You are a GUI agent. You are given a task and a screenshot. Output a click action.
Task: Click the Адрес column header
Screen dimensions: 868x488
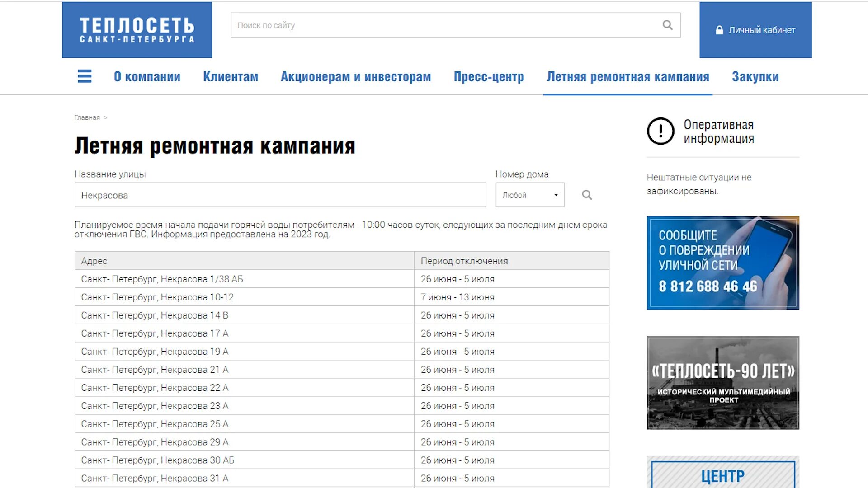(x=245, y=261)
